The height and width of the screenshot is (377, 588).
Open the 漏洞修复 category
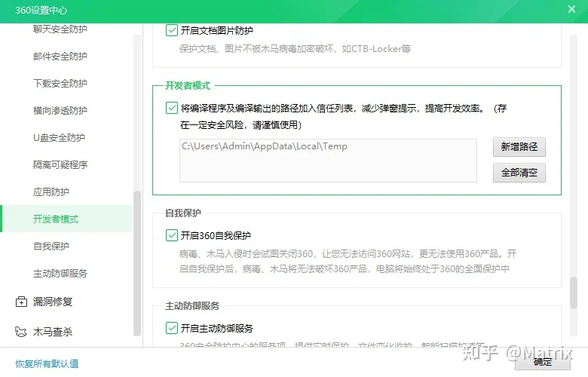tap(53, 302)
